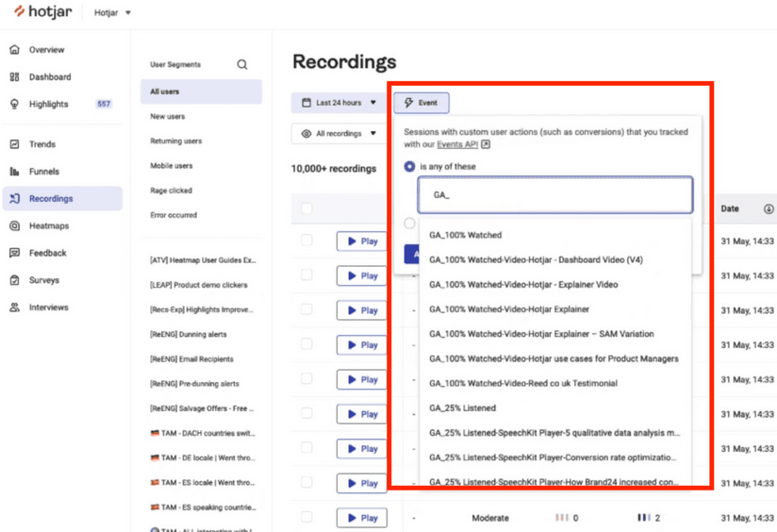Search user segments with magnifier icon
The image size is (777, 532).
pyautogui.click(x=241, y=64)
